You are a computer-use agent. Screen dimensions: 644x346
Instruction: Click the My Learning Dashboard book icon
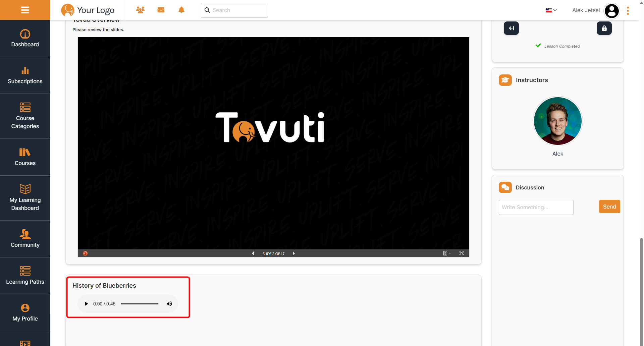[x=25, y=189]
